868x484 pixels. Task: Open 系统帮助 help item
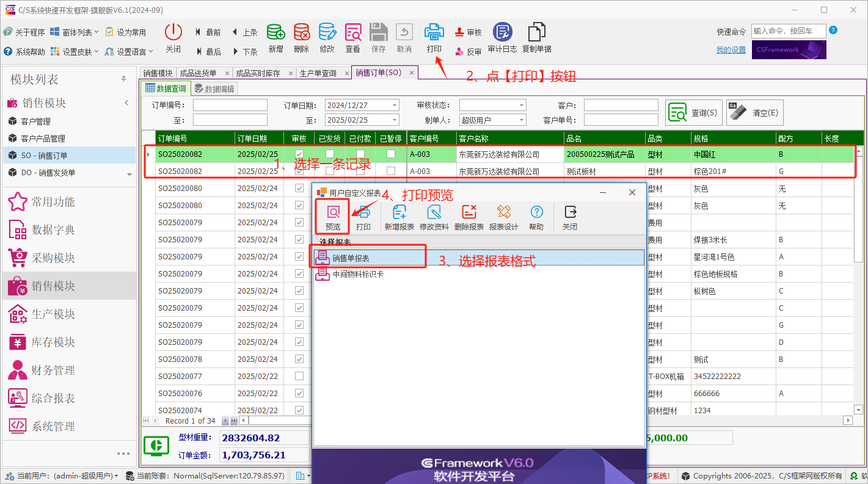click(24, 52)
